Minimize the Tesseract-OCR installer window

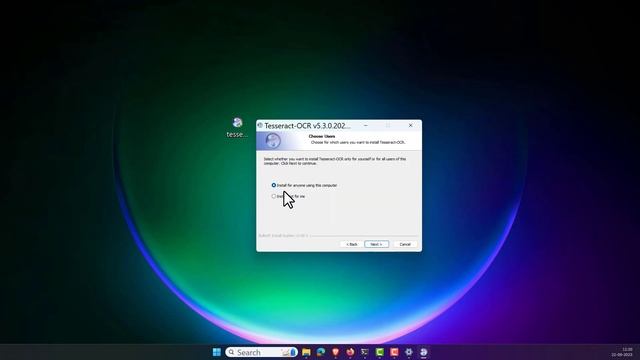tap(366, 125)
